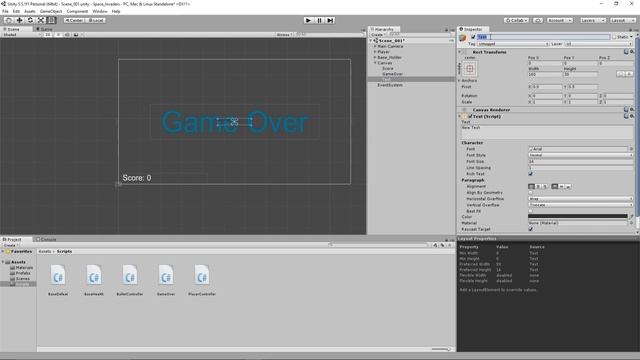Viewport: 640px width, 360px height.
Task: Collapse Canvas in Hierarchy
Action: [375, 63]
